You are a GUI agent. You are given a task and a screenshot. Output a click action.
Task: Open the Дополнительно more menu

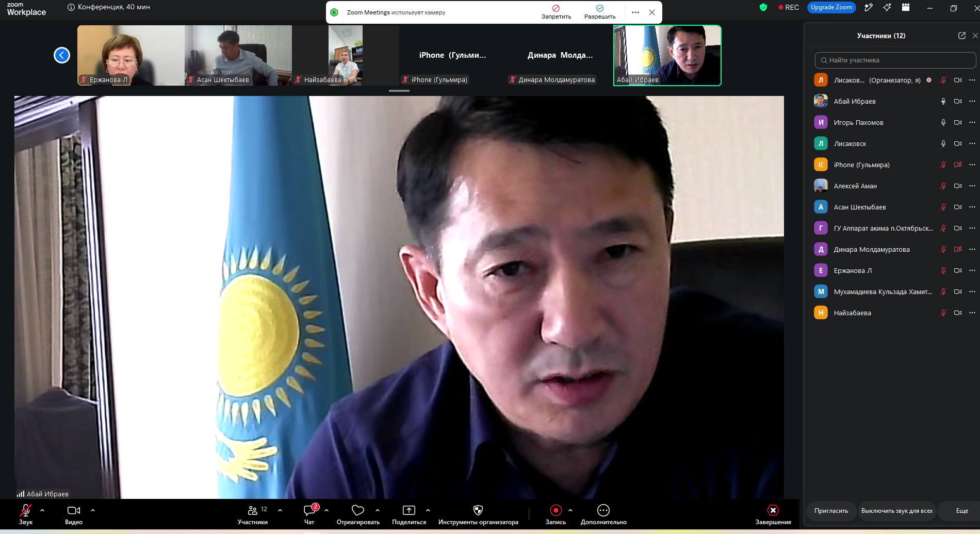603,514
